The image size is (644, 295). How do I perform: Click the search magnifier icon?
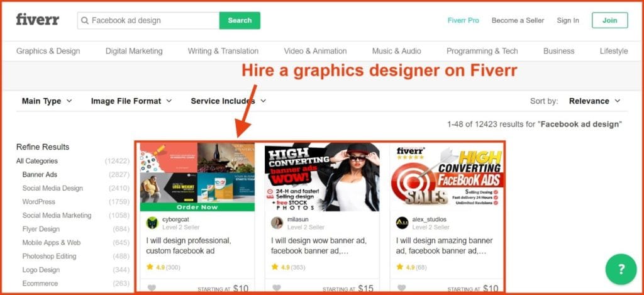pyautogui.click(x=85, y=21)
